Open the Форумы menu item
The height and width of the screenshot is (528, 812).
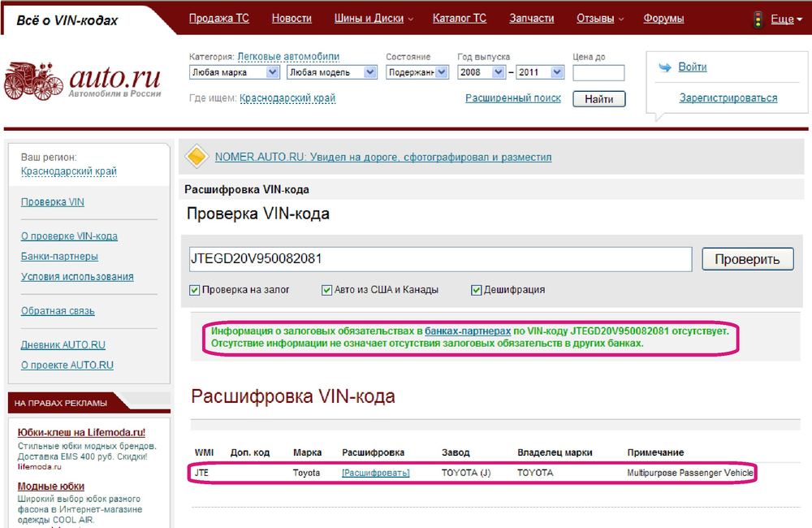[663, 18]
